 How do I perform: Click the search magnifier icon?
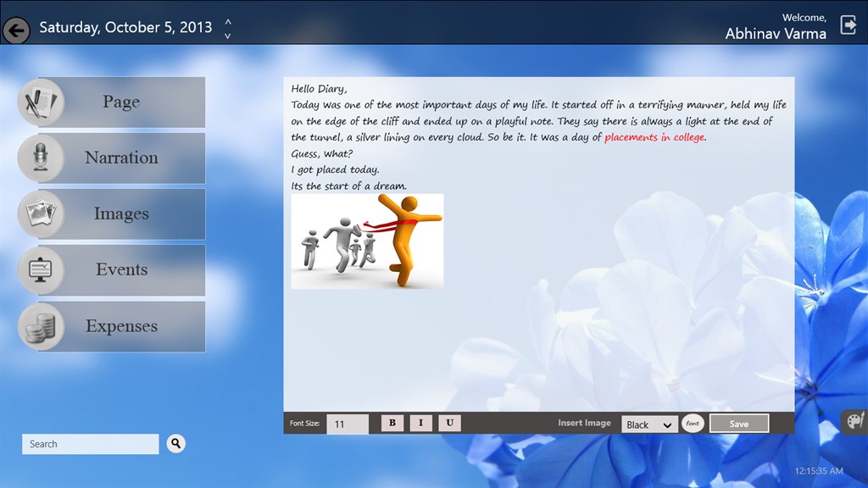[175, 443]
